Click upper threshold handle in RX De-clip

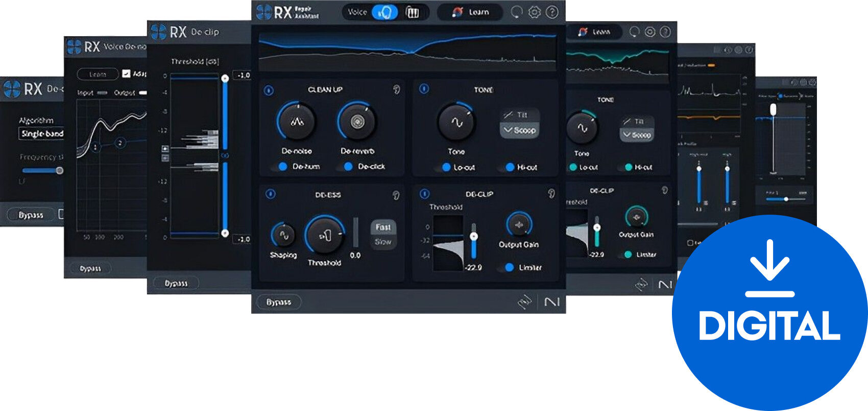pyautogui.click(x=225, y=78)
